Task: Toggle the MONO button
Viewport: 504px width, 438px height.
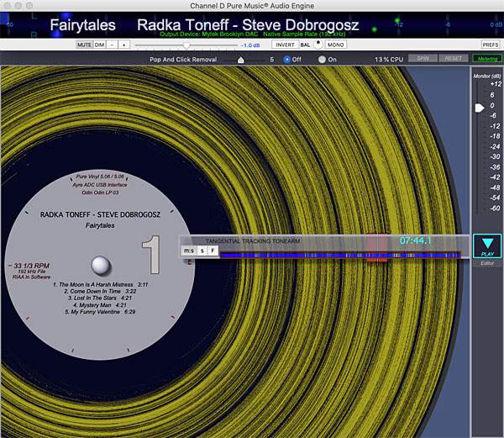Action: (335, 45)
